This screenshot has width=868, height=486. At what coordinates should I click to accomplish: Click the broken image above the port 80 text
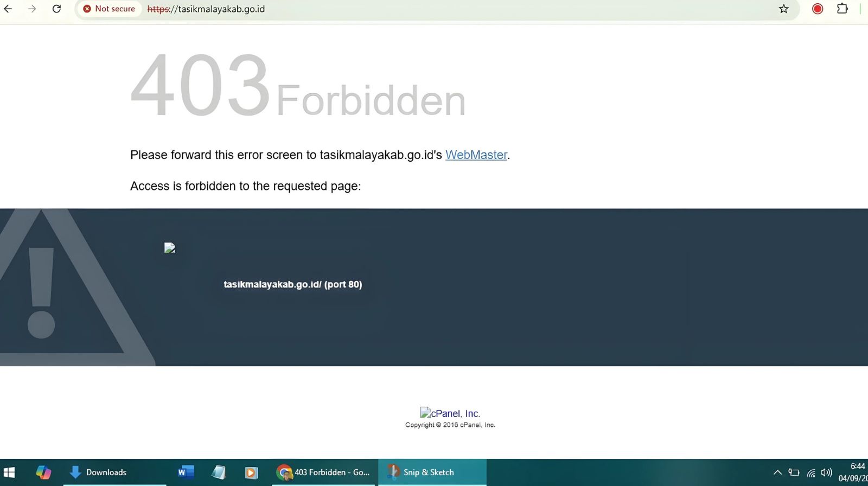[x=170, y=248]
